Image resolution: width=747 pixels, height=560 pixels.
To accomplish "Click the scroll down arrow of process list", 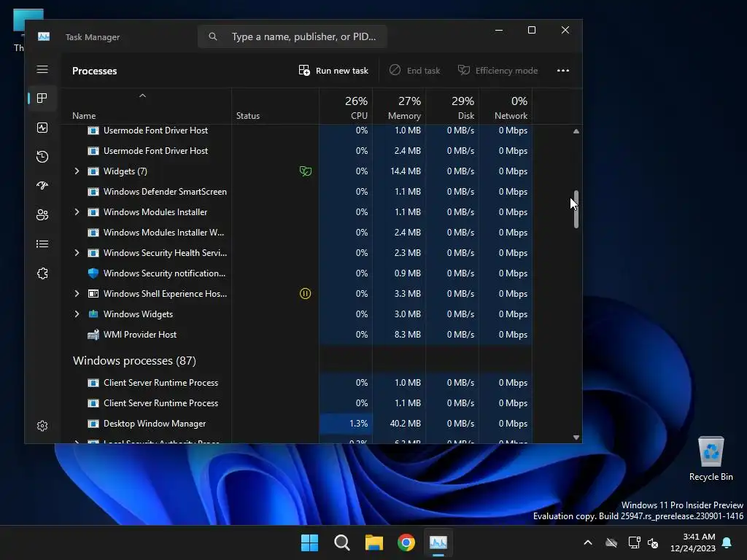I will click(x=576, y=437).
